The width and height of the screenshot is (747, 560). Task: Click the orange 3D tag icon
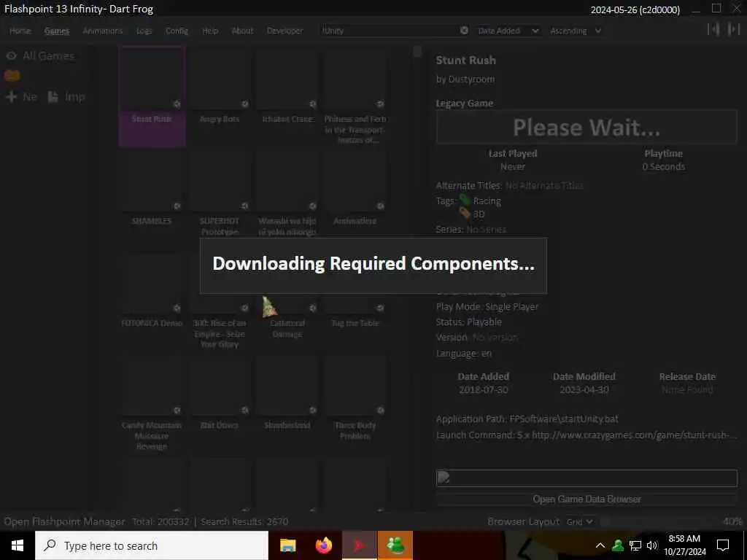click(465, 213)
